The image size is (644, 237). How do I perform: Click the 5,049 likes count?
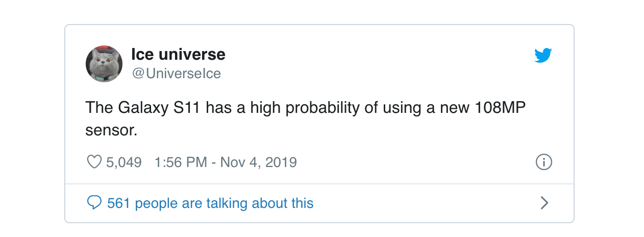click(123, 162)
